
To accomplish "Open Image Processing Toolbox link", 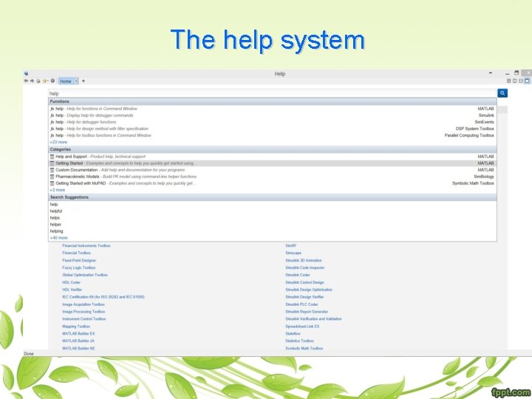I will [x=83, y=312].
